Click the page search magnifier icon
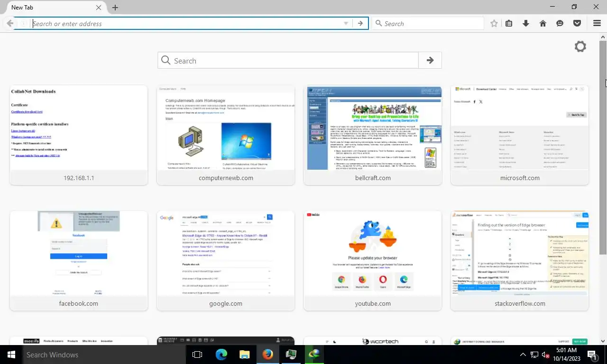 (x=166, y=60)
